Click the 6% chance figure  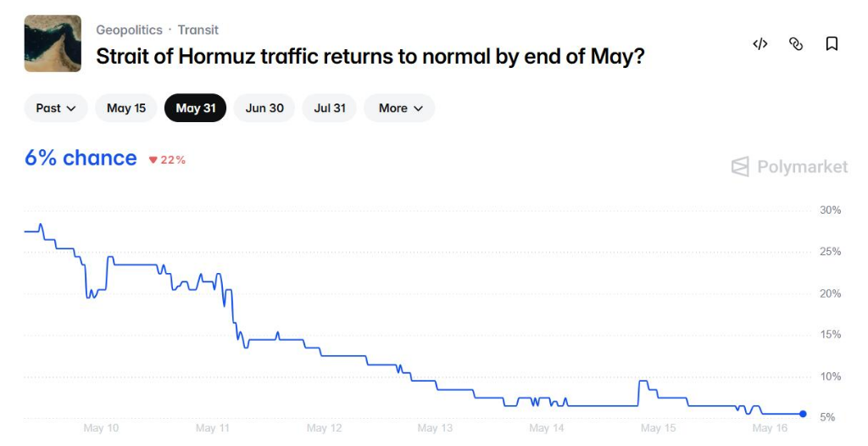[81, 159]
